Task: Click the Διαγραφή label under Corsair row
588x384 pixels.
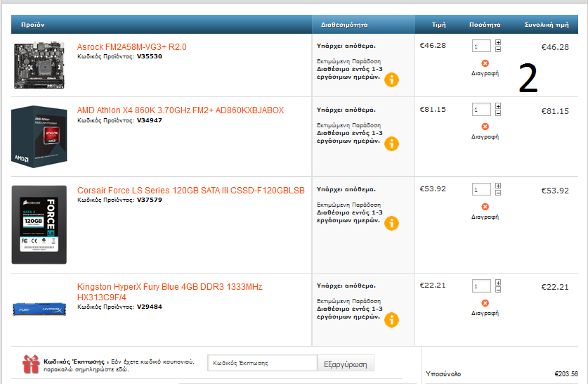Action: (x=485, y=217)
